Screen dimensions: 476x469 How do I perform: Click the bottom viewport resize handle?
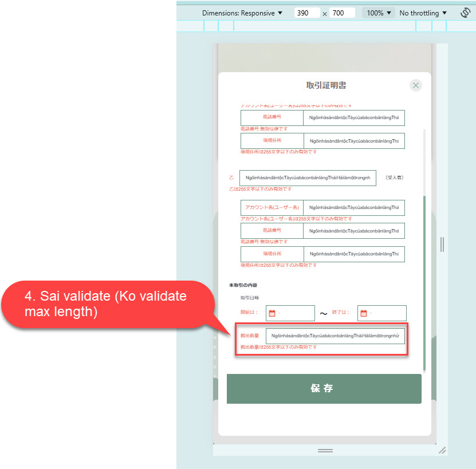pyautogui.click(x=325, y=451)
